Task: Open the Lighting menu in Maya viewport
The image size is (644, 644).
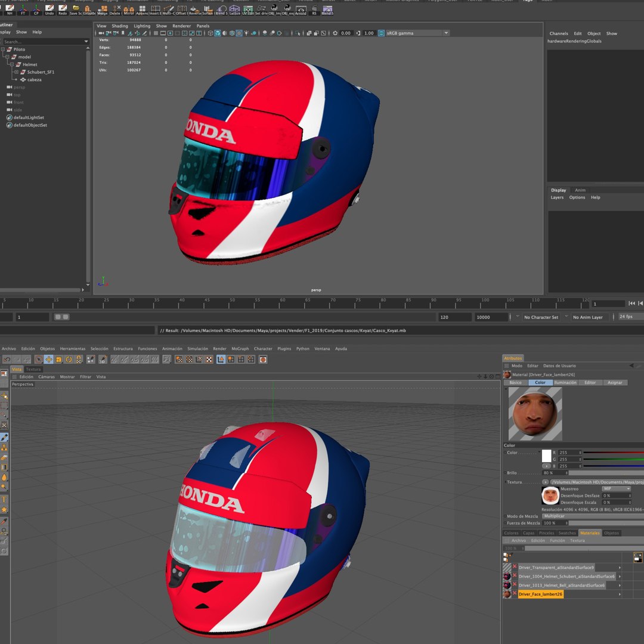Action: coord(142,26)
